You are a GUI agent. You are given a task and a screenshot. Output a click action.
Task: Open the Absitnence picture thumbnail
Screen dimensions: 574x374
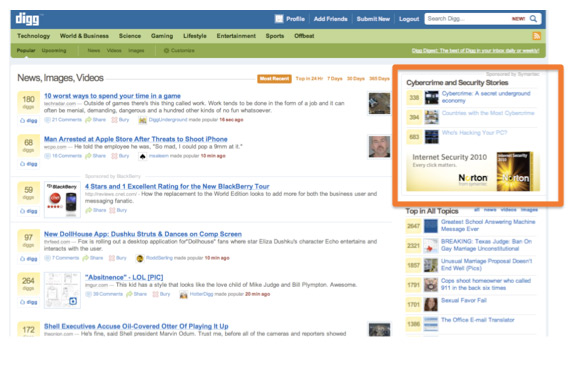click(x=62, y=290)
